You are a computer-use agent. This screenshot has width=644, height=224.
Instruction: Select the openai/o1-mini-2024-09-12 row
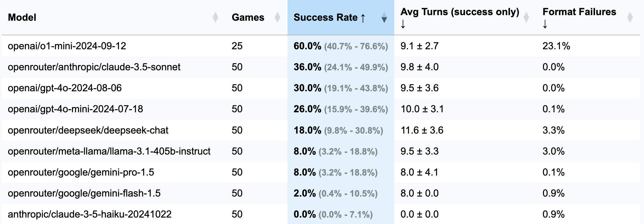67,46
